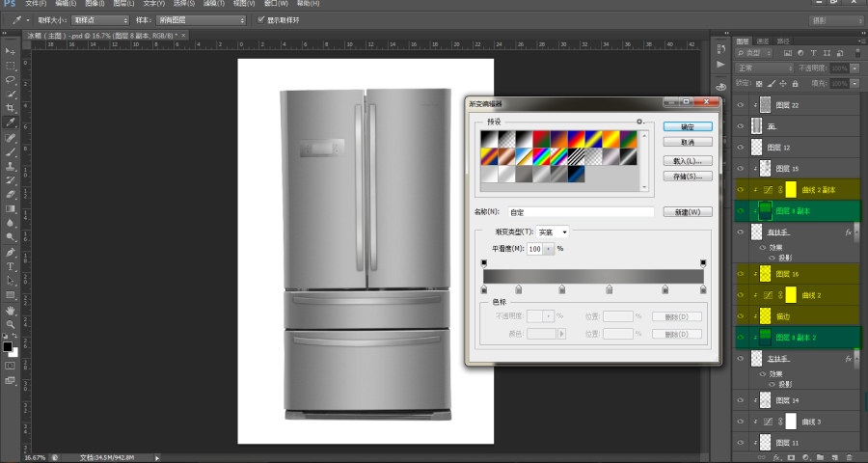Viewport: 868px width, 463px height.
Task: Select the Horizontal Type tool
Action: click(11, 266)
